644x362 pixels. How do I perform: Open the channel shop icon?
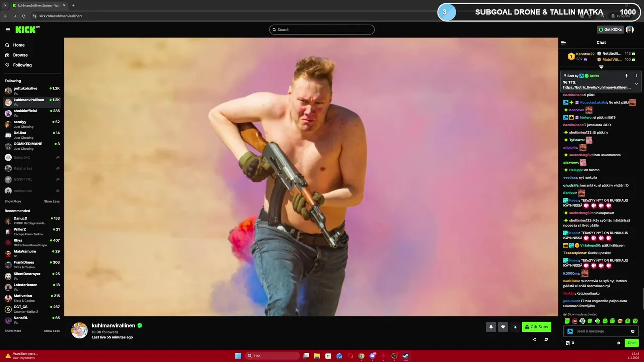tap(568, 343)
